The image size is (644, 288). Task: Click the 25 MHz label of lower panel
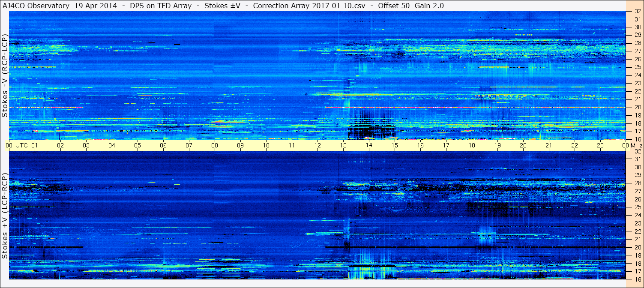point(637,207)
